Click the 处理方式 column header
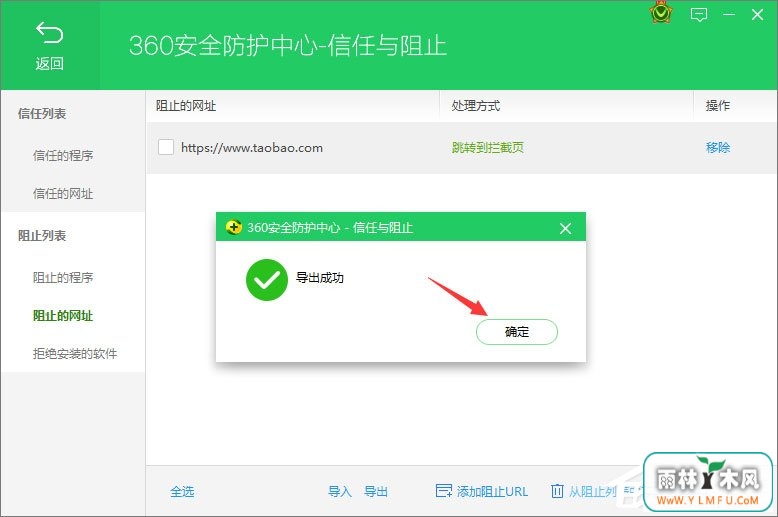Screen dimensions: 778x517 [475, 105]
